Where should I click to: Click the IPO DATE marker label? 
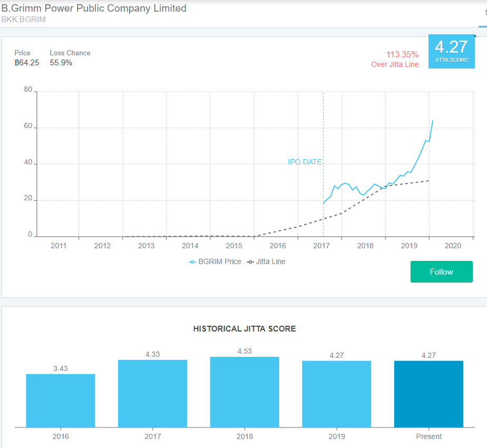coord(305,162)
